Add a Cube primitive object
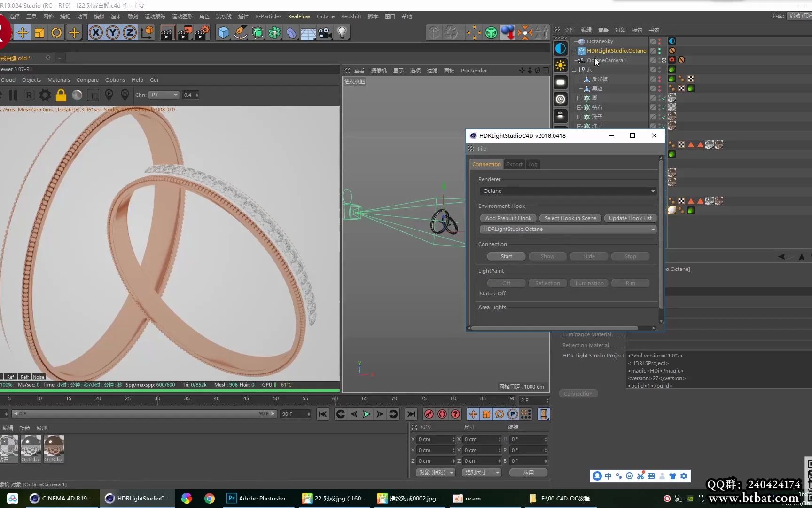 pos(224,32)
